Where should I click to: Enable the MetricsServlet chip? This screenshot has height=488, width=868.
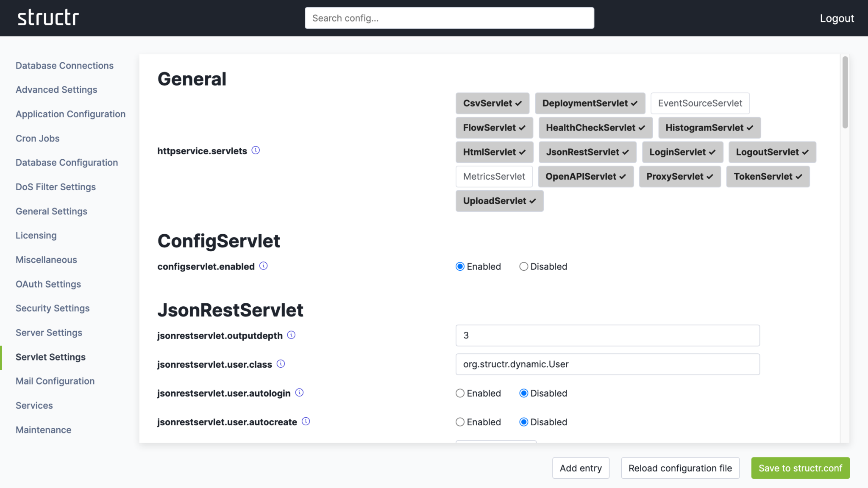[494, 177]
